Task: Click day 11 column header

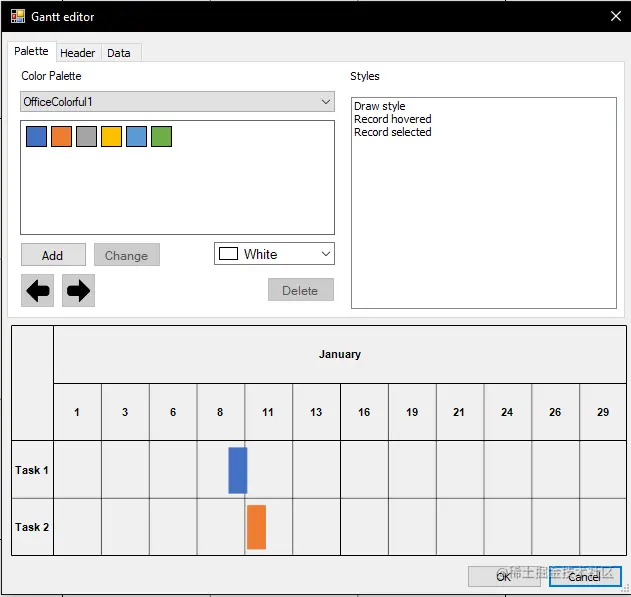Action: click(268, 412)
